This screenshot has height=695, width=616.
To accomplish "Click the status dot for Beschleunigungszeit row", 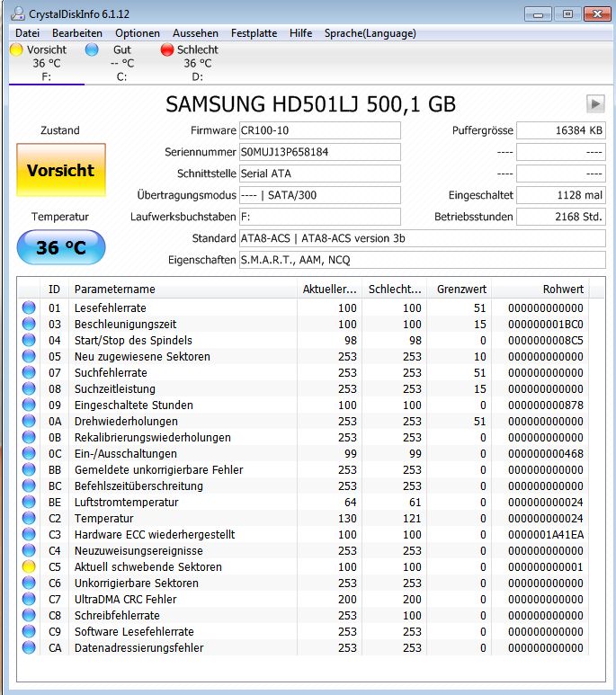I will click(29, 324).
